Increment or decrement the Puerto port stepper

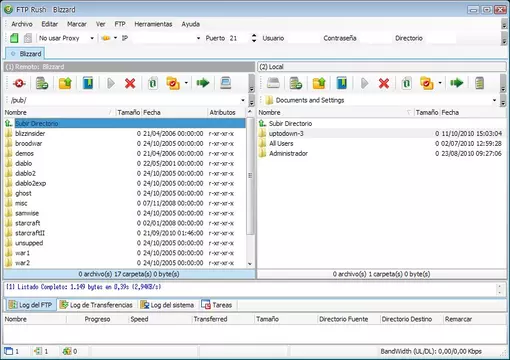pos(254,38)
